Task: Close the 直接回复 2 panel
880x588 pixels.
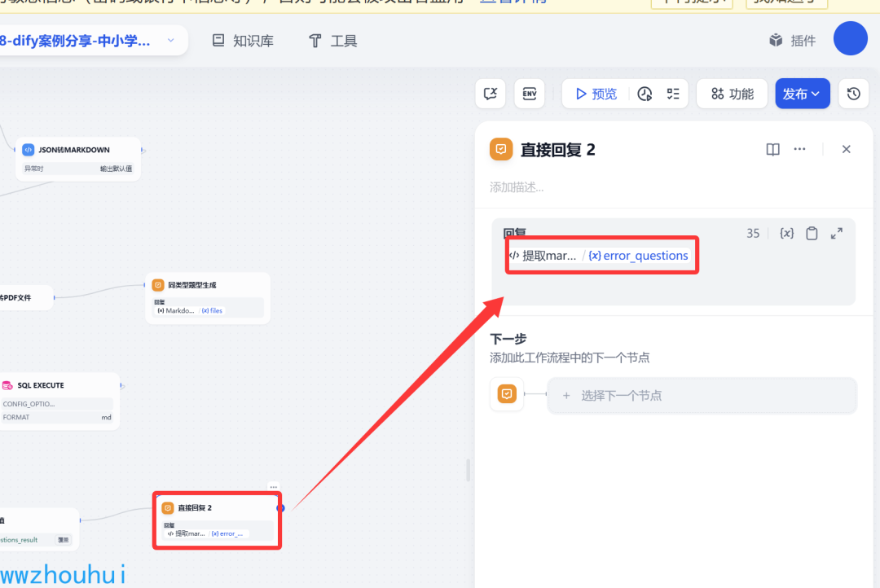Action: (847, 149)
